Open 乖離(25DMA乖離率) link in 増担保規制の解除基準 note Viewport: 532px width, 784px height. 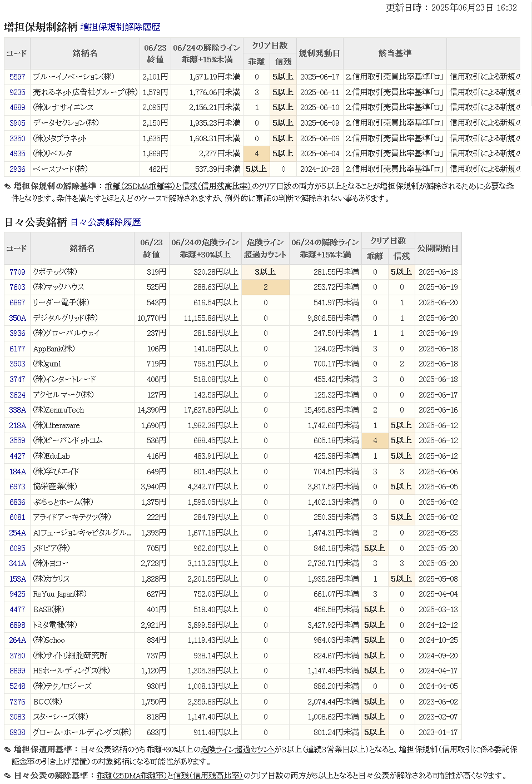point(140,186)
